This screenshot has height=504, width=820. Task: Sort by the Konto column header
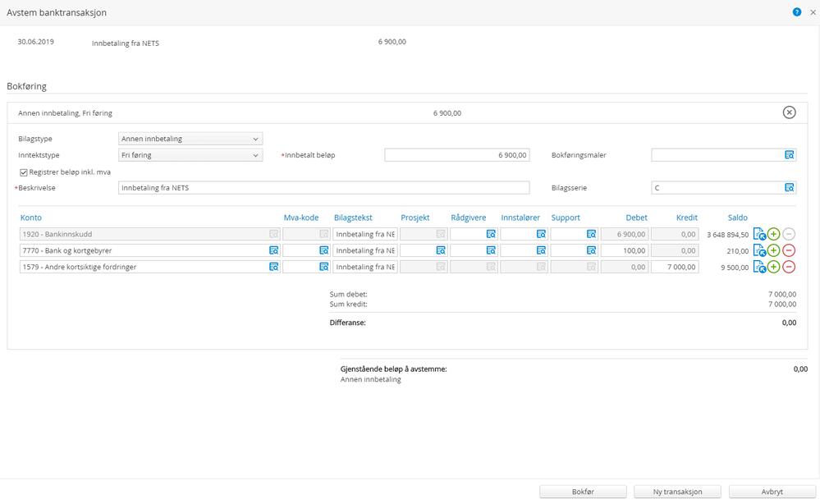pos(31,218)
